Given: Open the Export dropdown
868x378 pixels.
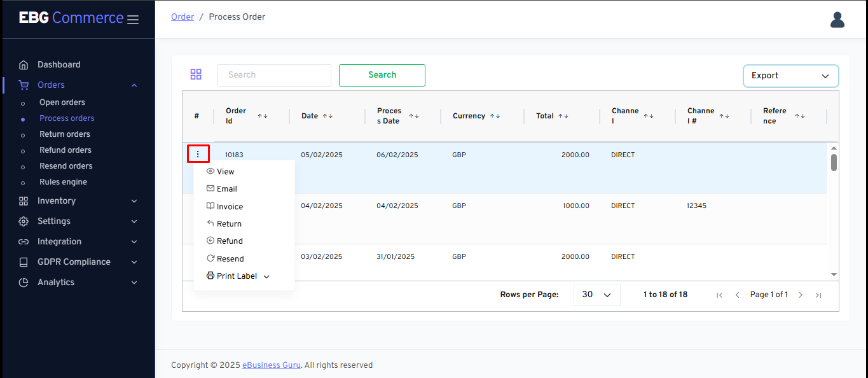Looking at the screenshot, I should (x=790, y=76).
